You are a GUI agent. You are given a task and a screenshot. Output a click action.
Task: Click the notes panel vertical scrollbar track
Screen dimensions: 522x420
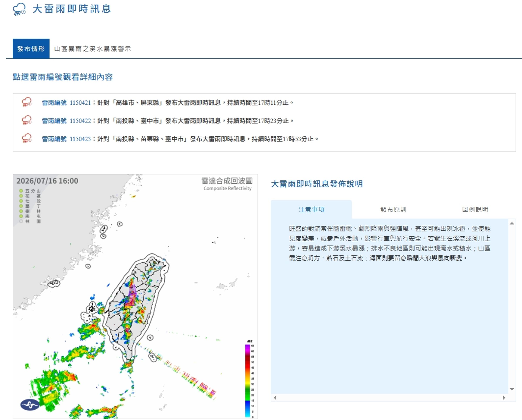(x=512, y=306)
